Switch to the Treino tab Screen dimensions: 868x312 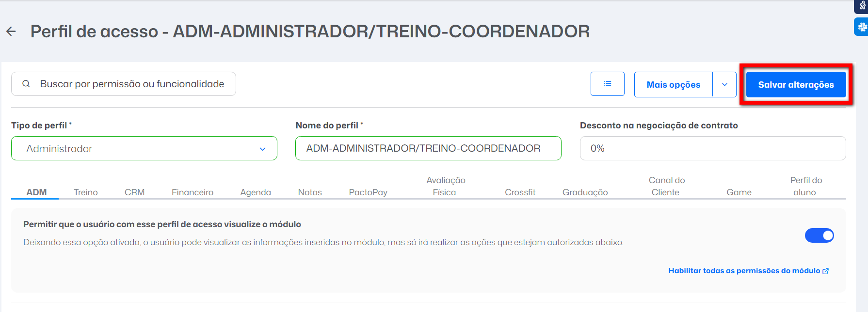[86, 192]
